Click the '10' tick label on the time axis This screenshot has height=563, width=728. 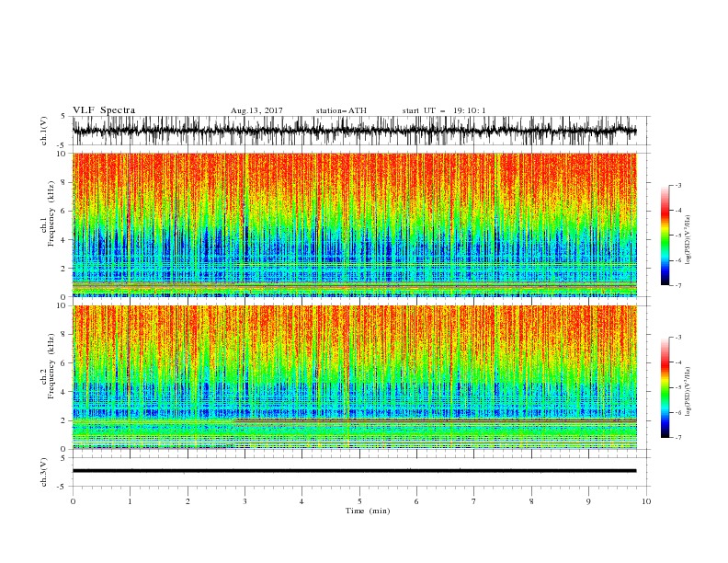coord(646,501)
